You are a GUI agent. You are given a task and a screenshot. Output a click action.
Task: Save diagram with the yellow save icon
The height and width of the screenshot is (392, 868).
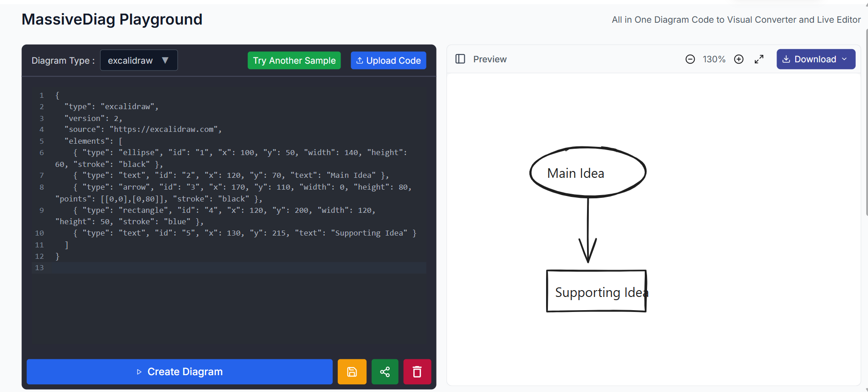pos(352,372)
